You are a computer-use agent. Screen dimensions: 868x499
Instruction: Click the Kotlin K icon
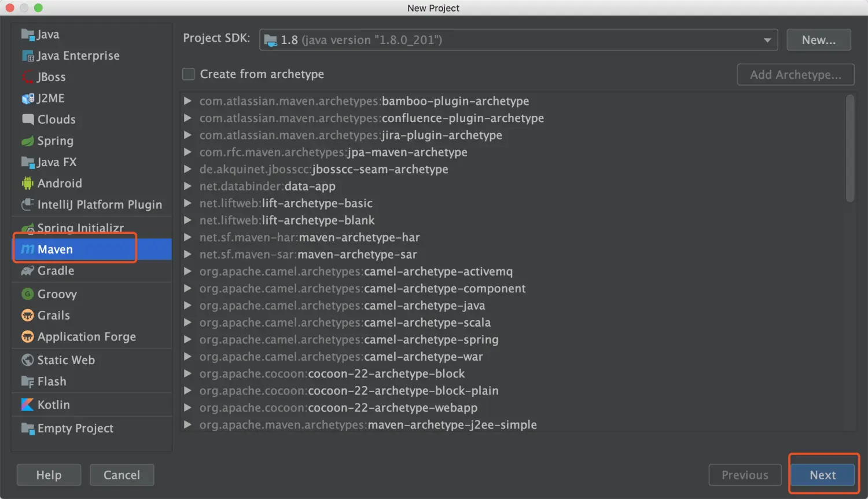click(x=28, y=405)
